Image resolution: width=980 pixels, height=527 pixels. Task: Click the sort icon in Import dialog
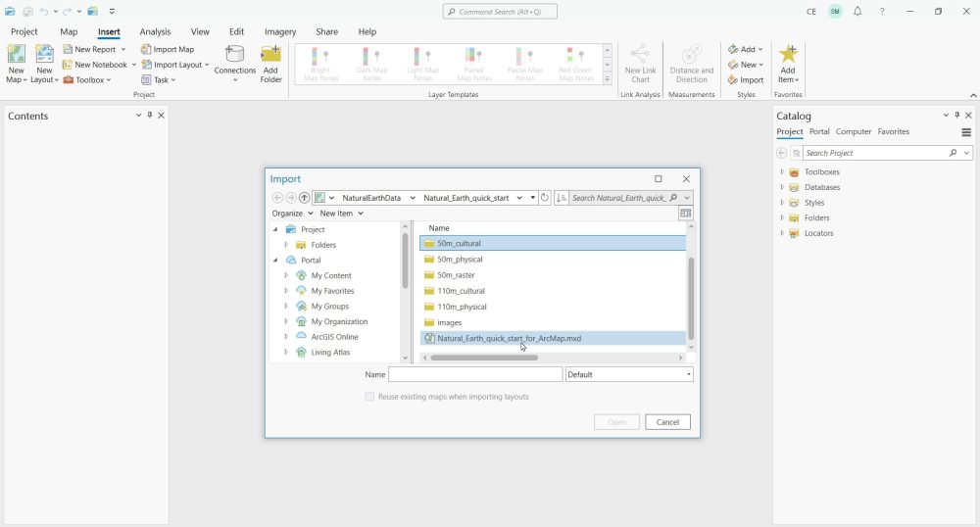click(562, 198)
